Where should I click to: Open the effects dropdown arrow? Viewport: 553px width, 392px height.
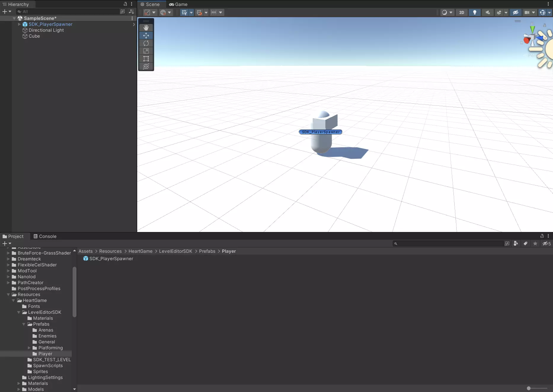click(x=506, y=12)
